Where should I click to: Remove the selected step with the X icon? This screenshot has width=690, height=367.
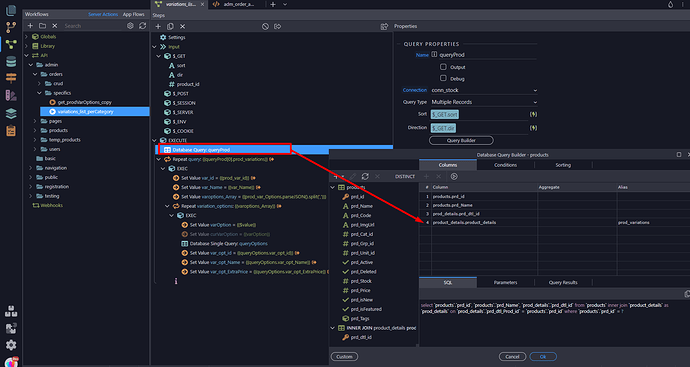pyautogui.click(x=183, y=26)
